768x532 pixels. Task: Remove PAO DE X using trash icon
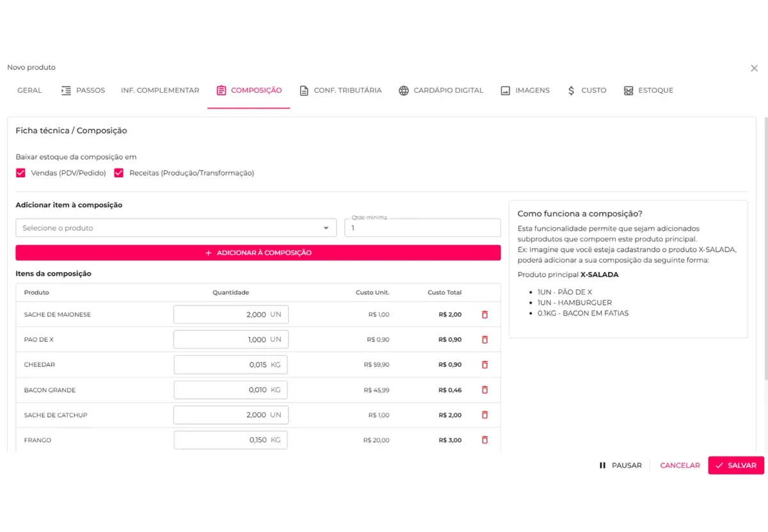pyautogui.click(x=484, y=339)
